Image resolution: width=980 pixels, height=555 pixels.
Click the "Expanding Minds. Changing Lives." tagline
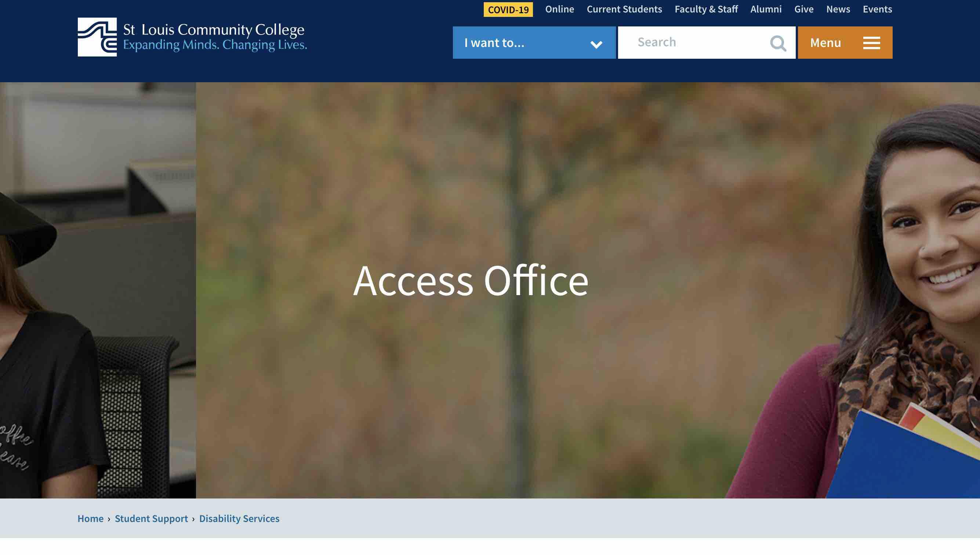pyautogui.click(x=215, y=45)
